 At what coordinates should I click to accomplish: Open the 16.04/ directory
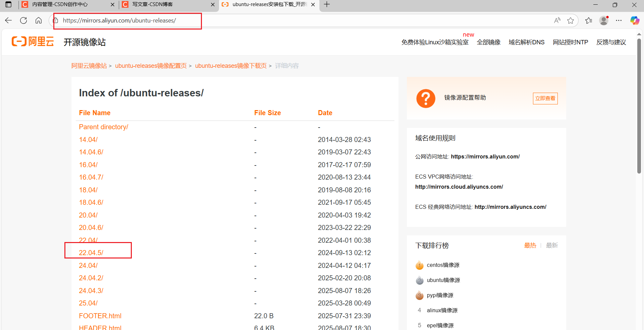pos(88,165)
